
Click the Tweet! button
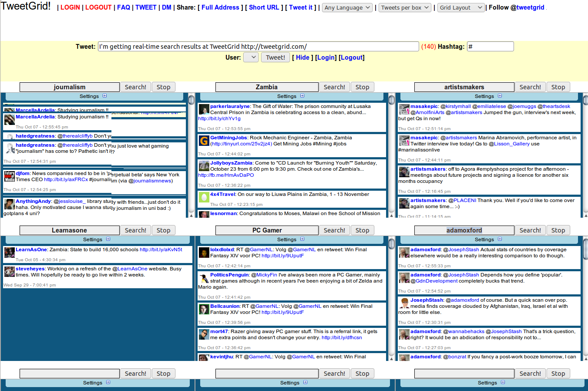pos(276,57)
